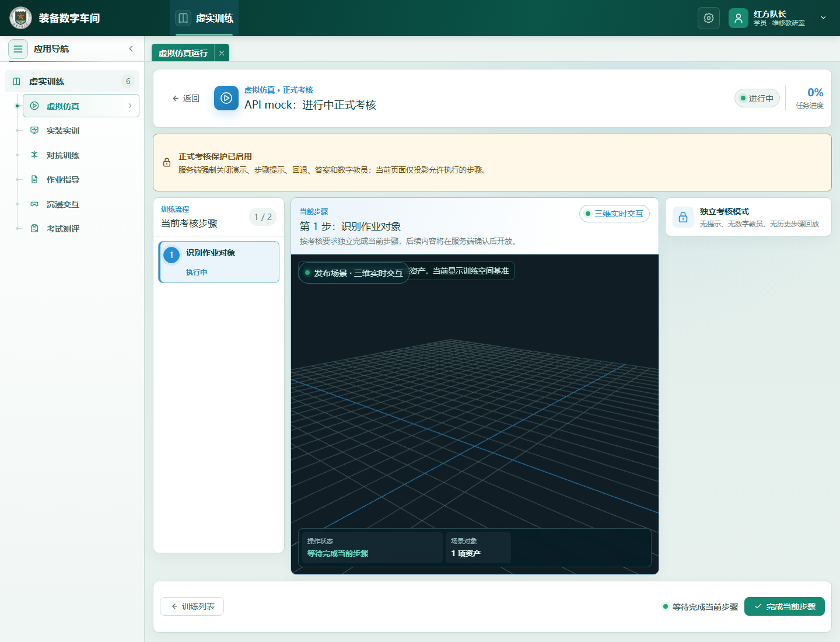Click 场景对象 1 项资产 panel
Screen dimensions: 840x642
coord(478,547)
